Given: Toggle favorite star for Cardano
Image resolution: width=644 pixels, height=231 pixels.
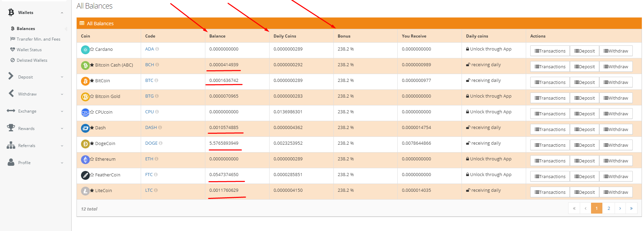Looking at the screenshot, I should coord(92,49).
